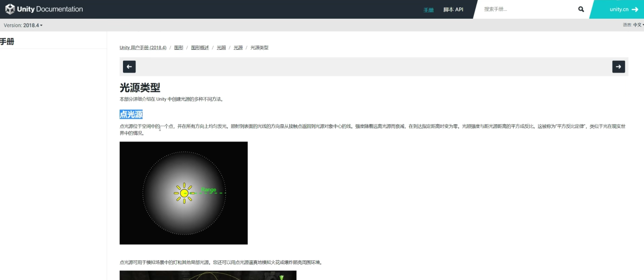Click the paragraph starting 点光源可用于模拟场景
Screen dimensions: 644x280
pos(221,263)
